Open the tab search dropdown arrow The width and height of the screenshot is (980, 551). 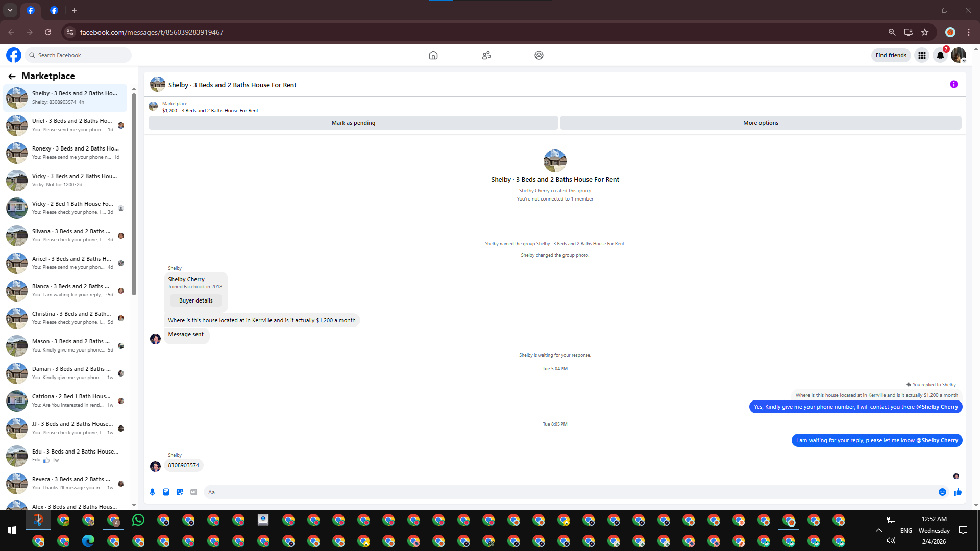point(10,10)
